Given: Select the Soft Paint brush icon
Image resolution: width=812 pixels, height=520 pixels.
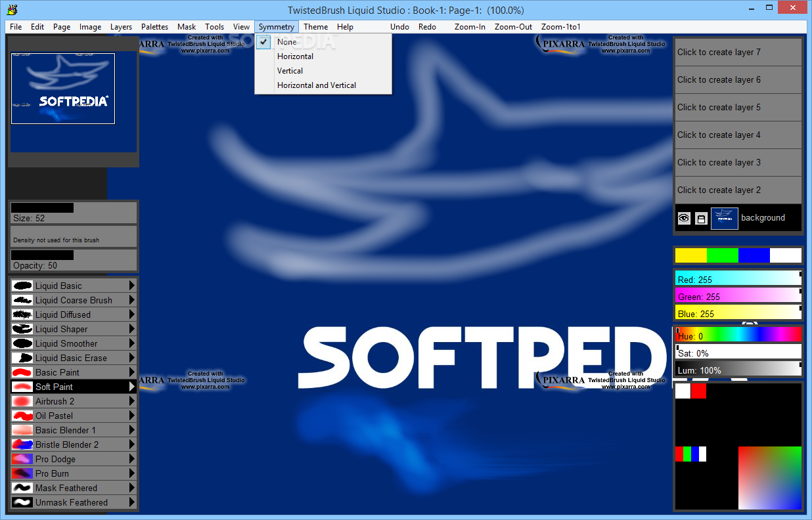Looking at the screenshot, I should [22, 387].
